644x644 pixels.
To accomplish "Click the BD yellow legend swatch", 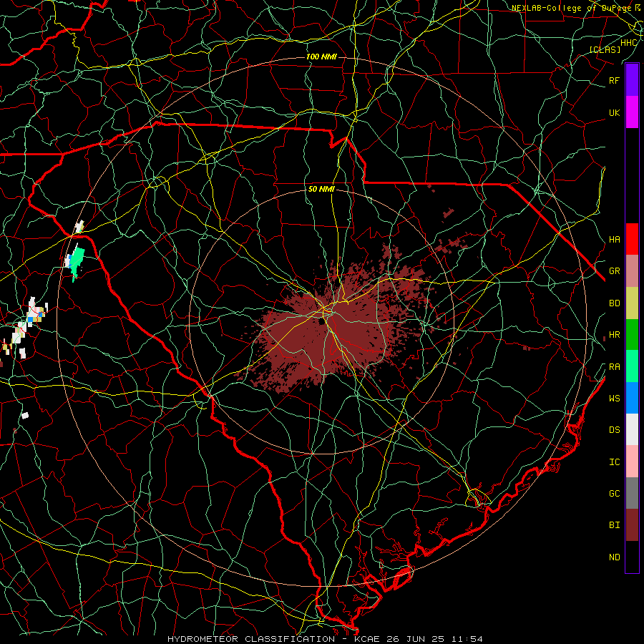I will [632, 303].
